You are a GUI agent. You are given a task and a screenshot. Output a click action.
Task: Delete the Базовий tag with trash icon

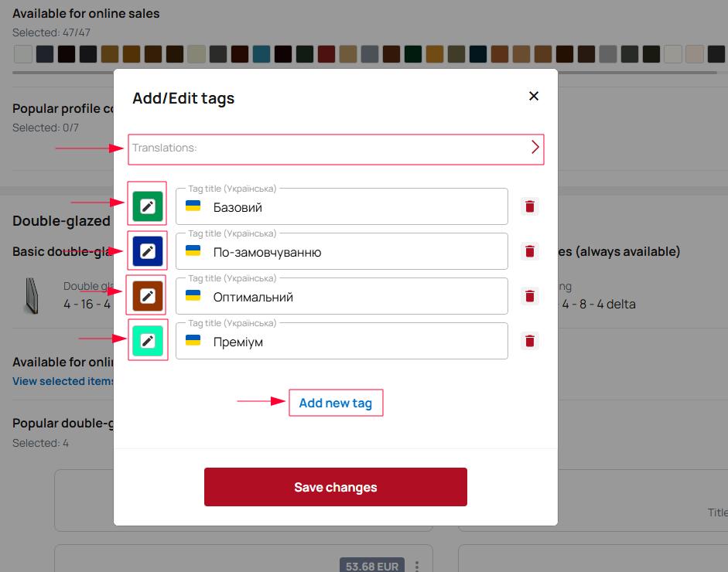[530, 206]
